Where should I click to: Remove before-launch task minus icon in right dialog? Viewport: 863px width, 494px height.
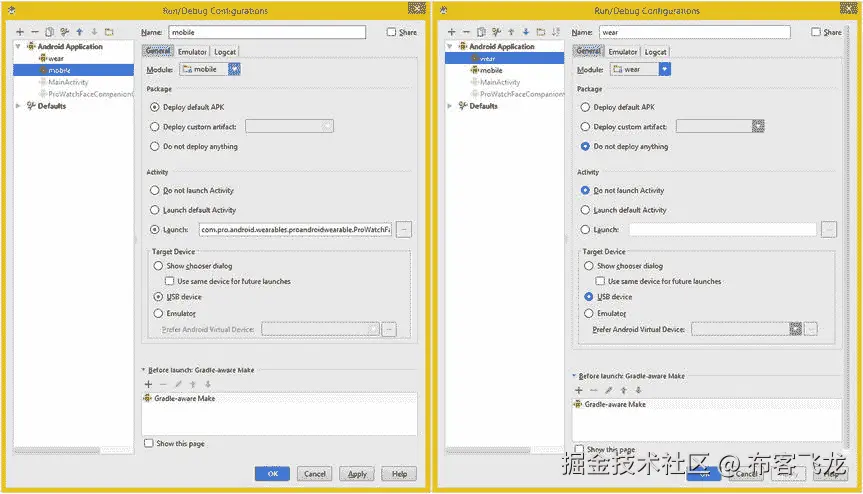click(x=593, y=390)
